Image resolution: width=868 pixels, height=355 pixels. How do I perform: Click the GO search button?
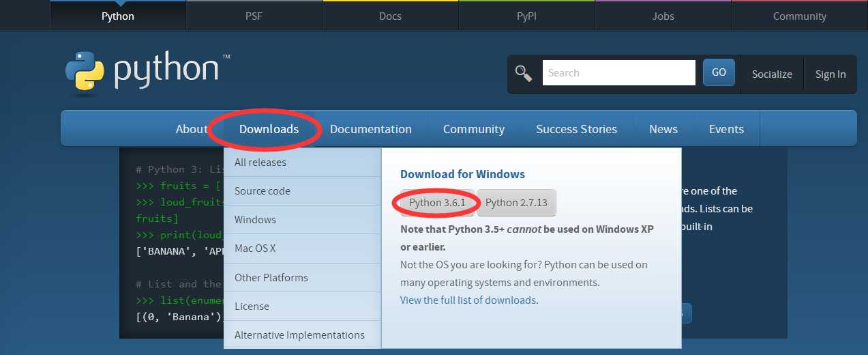(x=719, y=72)
